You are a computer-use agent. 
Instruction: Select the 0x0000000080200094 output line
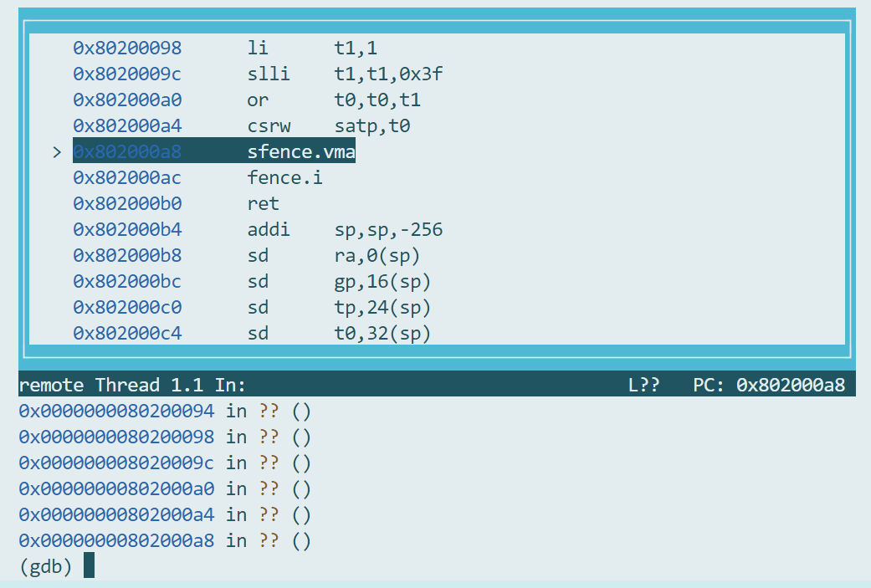(x=165, y=412)
